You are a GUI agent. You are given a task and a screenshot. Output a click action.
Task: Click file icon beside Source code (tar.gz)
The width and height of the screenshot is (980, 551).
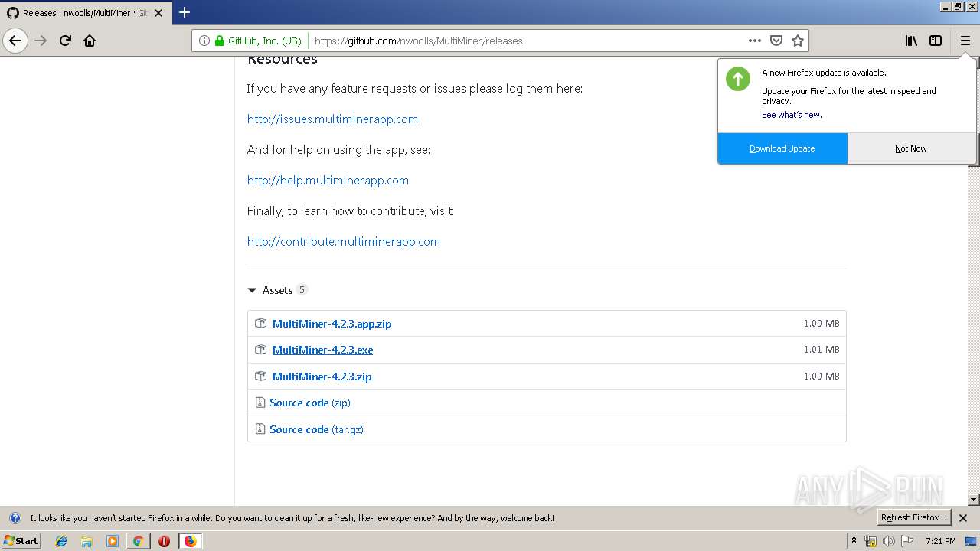click(x=260, y=429)
